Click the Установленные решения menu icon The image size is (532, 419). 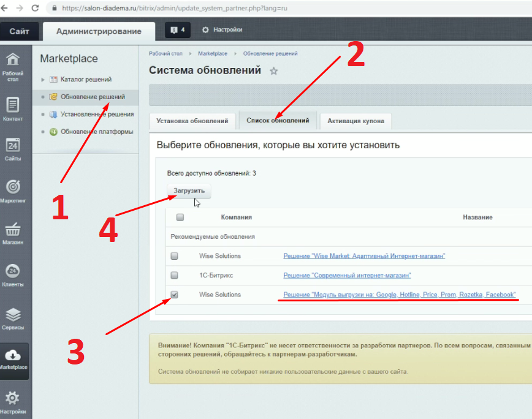click(53, 115)
